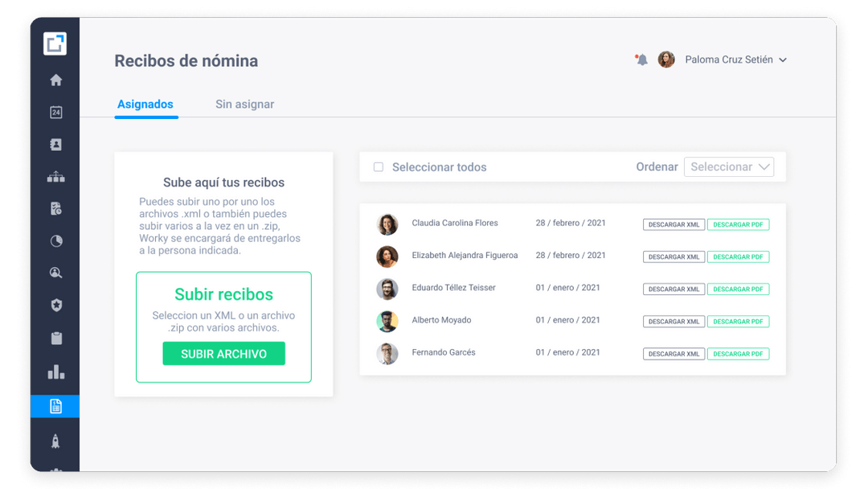Select the pie chart icon in the sidebar
This screenshot has width=868, height=489.
(55, 240)
